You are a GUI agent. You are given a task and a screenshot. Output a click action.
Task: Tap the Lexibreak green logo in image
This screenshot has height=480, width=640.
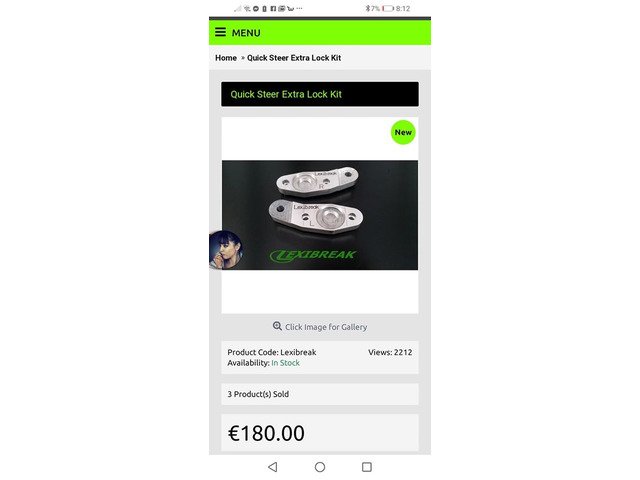click(313, 255)
